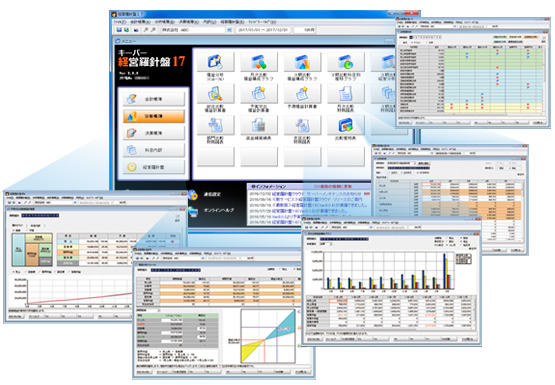Toggle the first checkbox above the bar chart
Viewport: 555px width, 385px height.
tap(446, 238)
